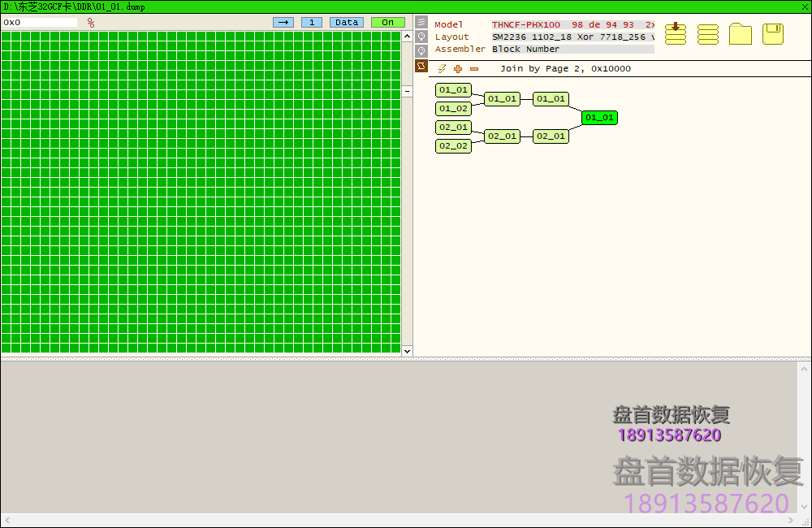Add element with the orange plus icon
The image size is (812, 528).
tap(458, 69)
